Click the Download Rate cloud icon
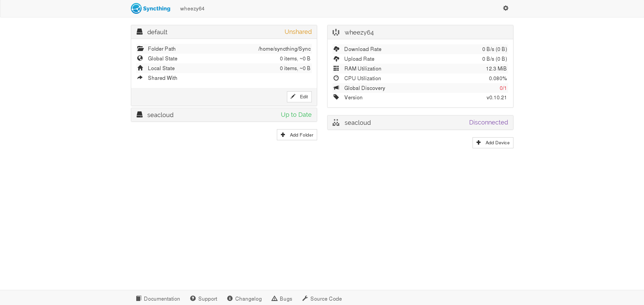This screenshot has height=305, width=644. click(x=336, y=49)
